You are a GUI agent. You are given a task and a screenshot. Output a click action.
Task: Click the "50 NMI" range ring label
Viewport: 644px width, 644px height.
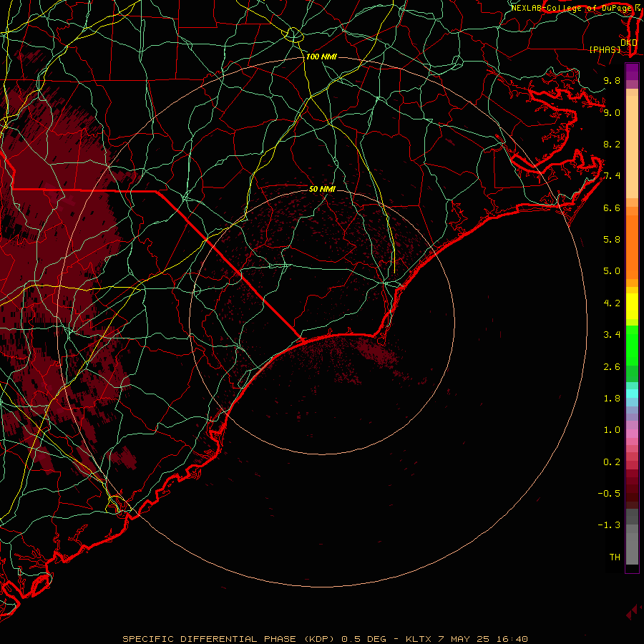pyautogui.click(x=322, y=189)
